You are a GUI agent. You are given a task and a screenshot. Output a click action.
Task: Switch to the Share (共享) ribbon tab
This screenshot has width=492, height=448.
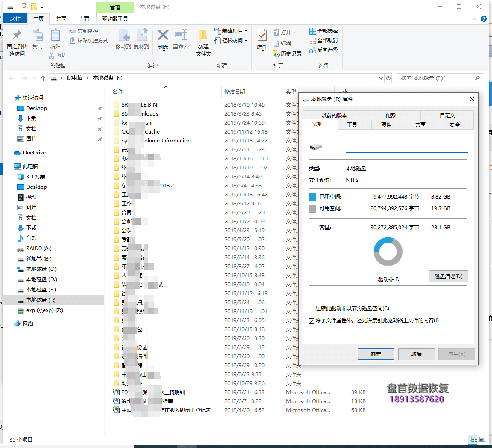tap(61, 18)
